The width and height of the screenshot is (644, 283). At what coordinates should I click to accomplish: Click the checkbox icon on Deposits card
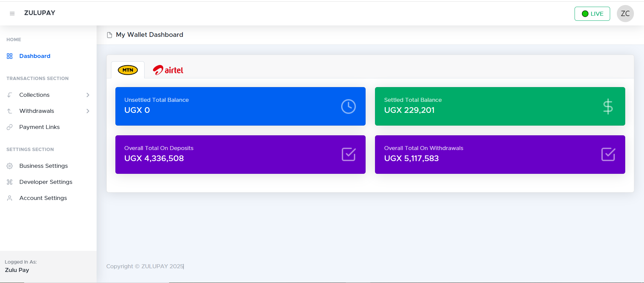pyautogui.click(x=348, y=154)
